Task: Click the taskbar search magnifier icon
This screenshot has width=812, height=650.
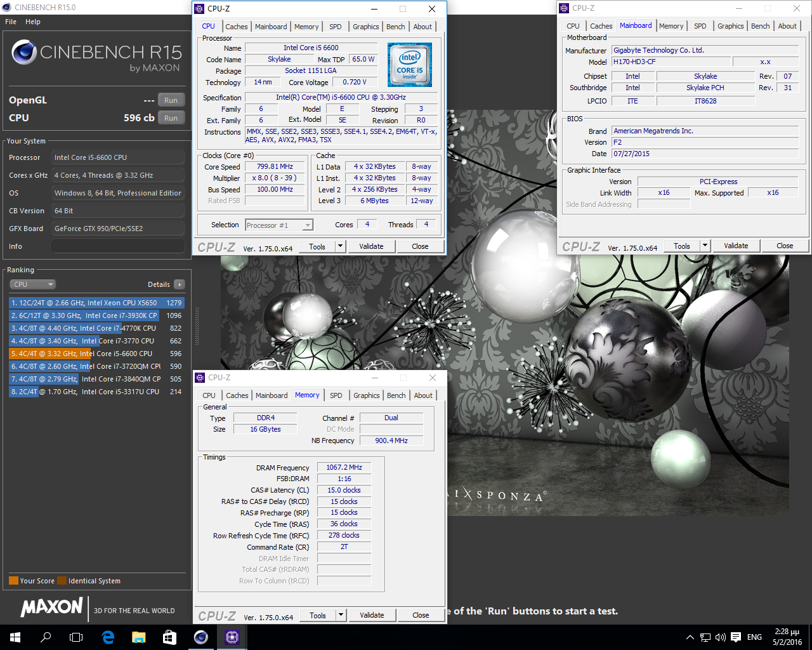Action: 46,637
